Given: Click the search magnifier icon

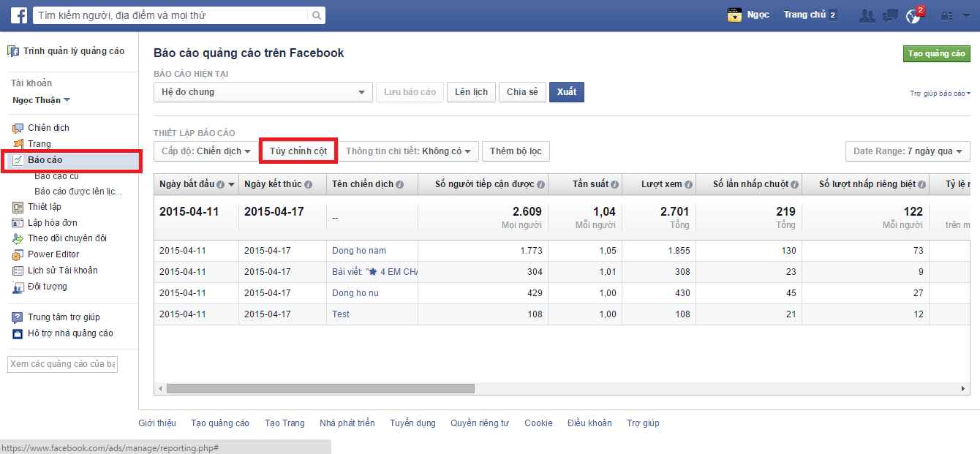Looking at the screenshot, I should 316,15.
